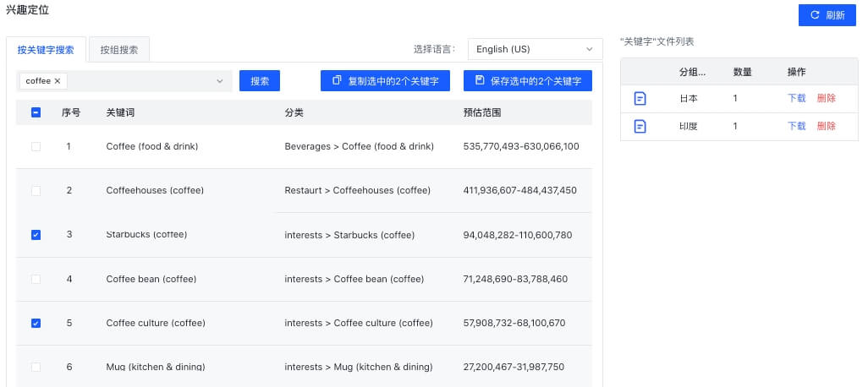Switch to the 按组搜索 tab

[x=119, y=50]
